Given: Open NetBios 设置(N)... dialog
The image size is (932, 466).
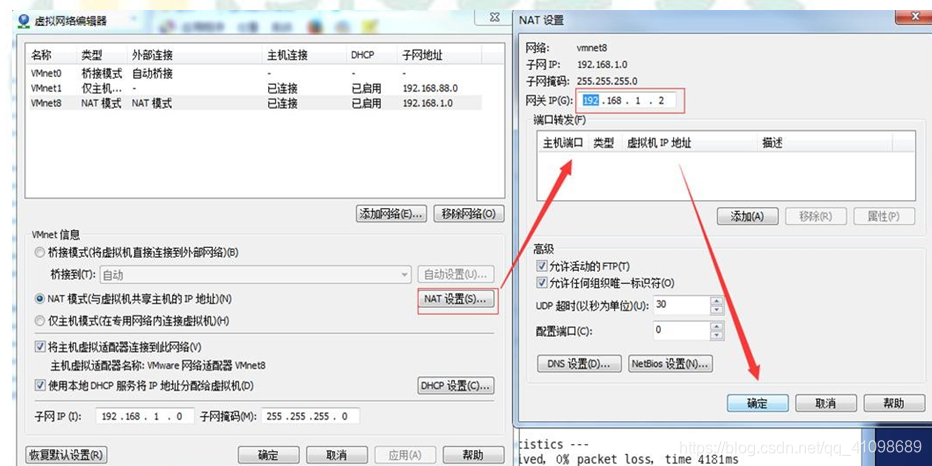Looking at the screenshot, I should click(x=670, y=364).
